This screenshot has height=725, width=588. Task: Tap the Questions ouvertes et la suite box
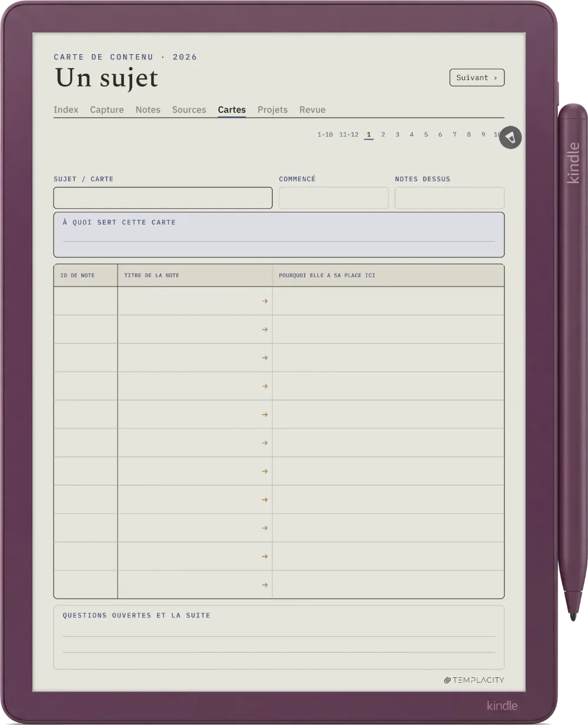pyautogui.click(x=279, y=637)
